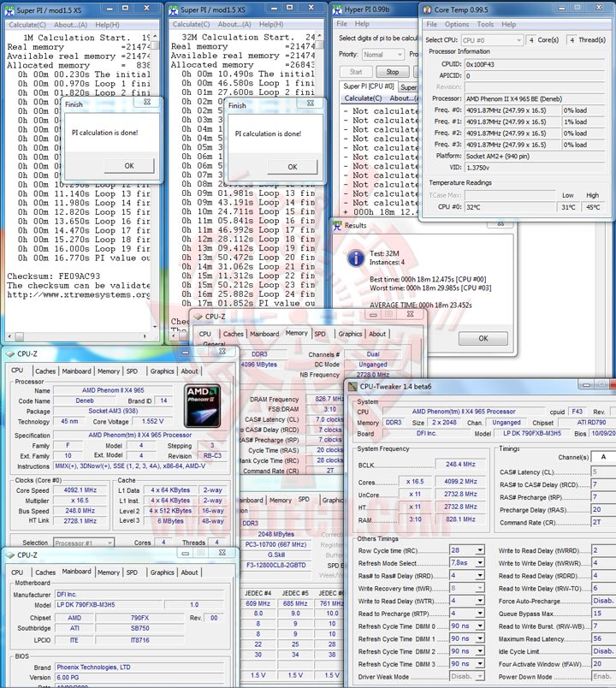This screenshot has height=688, width=616.
Task: Click the Maximum Read Latency value 56
Action: click(603, 638)
